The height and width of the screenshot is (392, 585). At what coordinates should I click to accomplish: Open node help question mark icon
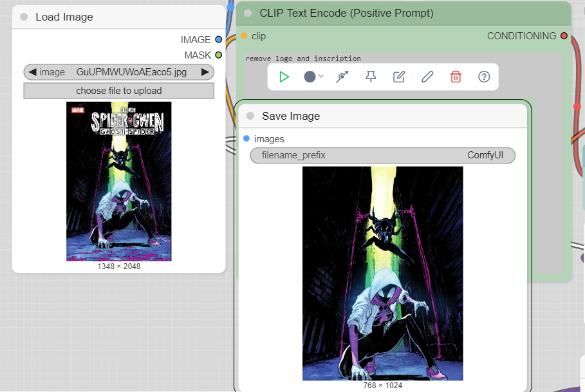click(484, 77)
